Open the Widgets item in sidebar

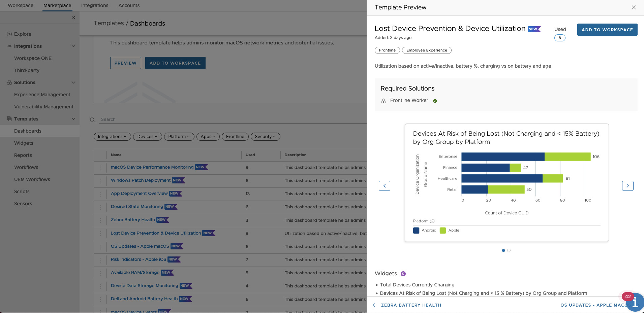tap(24, 143)
